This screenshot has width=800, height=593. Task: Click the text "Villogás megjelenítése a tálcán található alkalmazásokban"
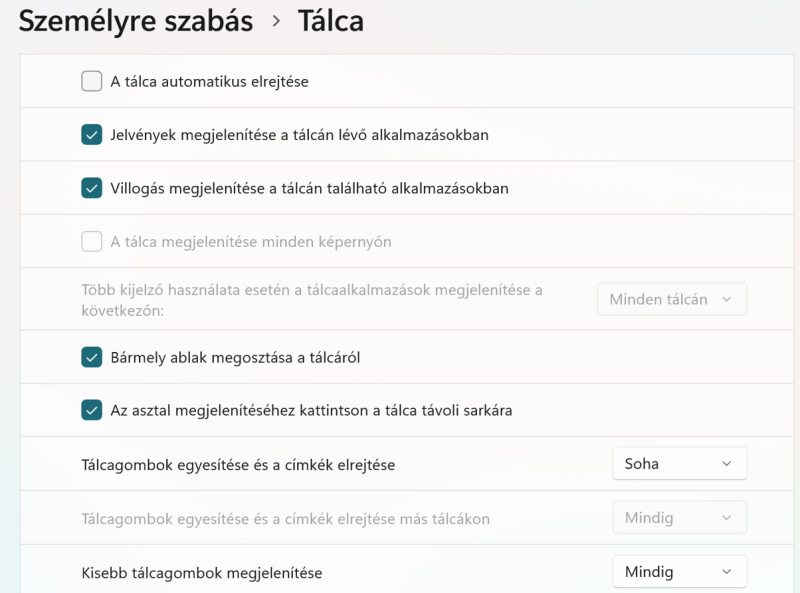pyautogui.click(x=309, y=188)
